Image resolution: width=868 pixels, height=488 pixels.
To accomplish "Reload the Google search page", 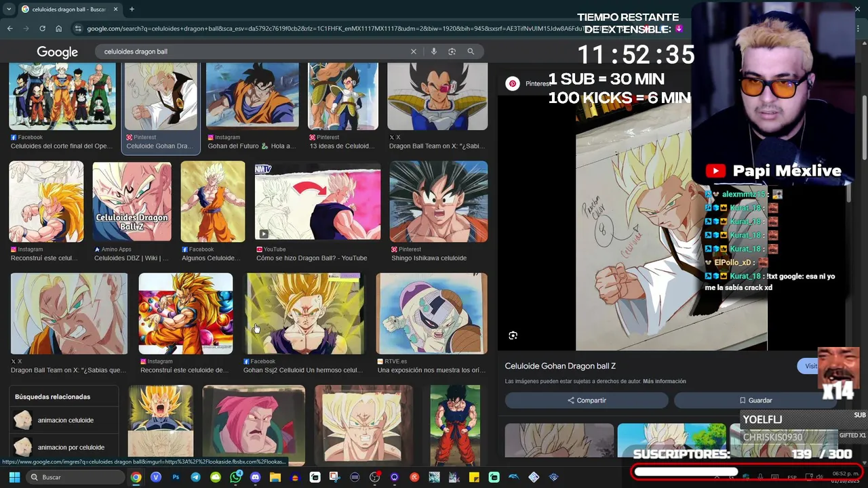I will 42,28.
